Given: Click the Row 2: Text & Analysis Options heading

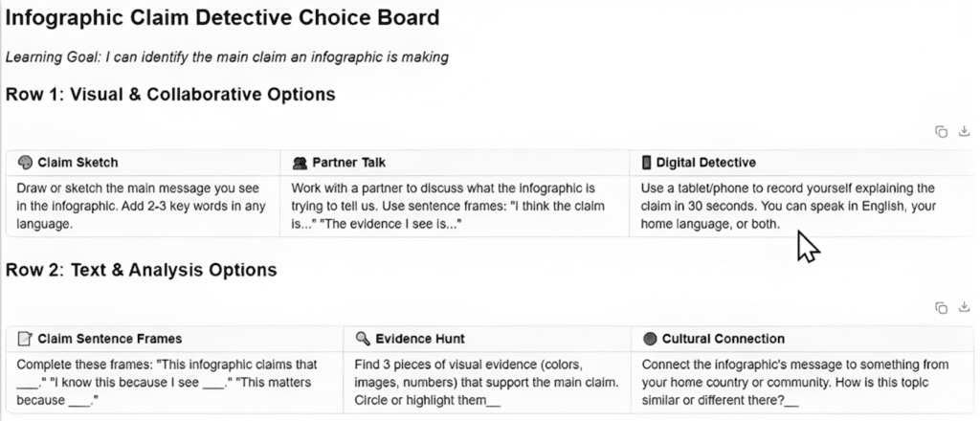Looking at the screenshot, I should [142, 270].
